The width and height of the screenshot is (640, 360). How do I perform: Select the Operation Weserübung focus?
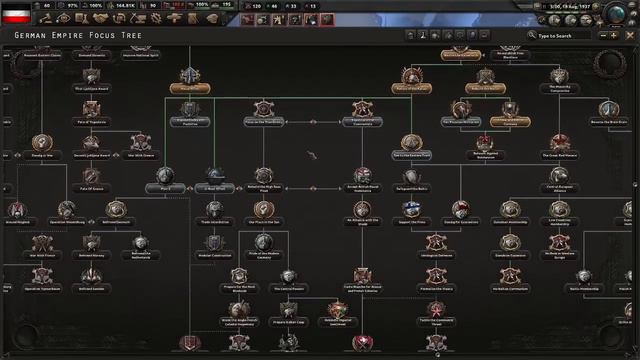tap(67, 213)
